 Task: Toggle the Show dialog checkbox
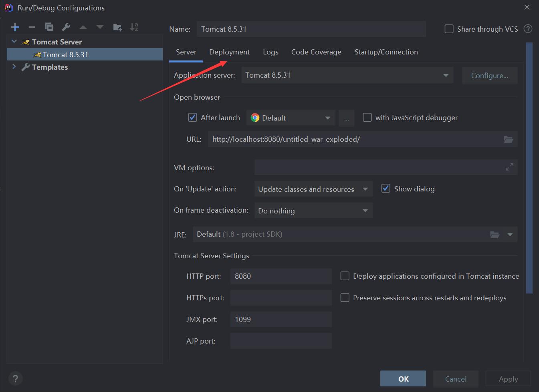pos(386,188)
